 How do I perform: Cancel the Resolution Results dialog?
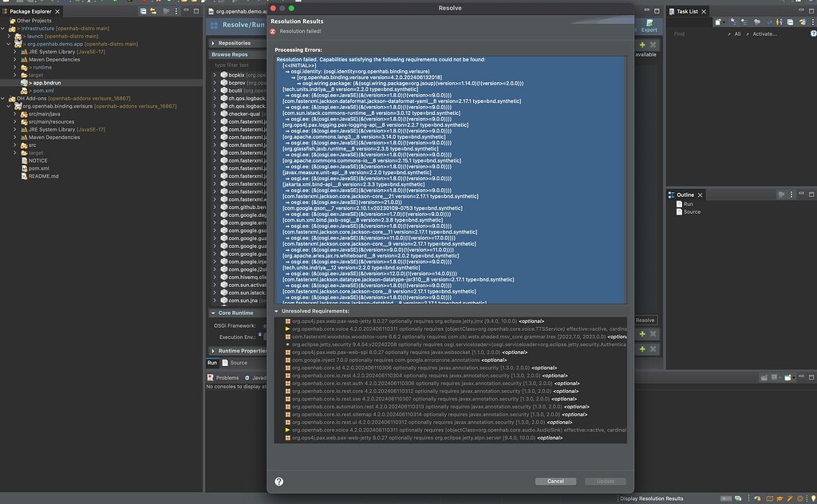pos(555,481)
